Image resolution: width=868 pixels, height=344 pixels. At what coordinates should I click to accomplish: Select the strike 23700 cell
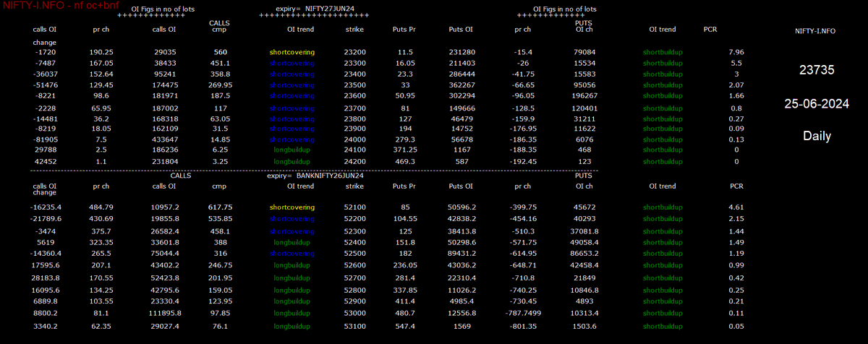coord(354,108)
